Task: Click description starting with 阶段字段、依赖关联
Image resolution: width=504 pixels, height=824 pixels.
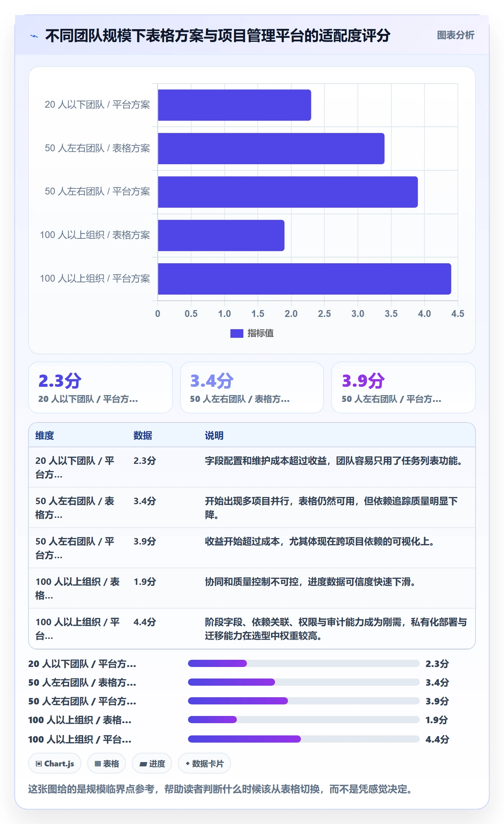Action: pyautogui.click(x=336, y=629)
